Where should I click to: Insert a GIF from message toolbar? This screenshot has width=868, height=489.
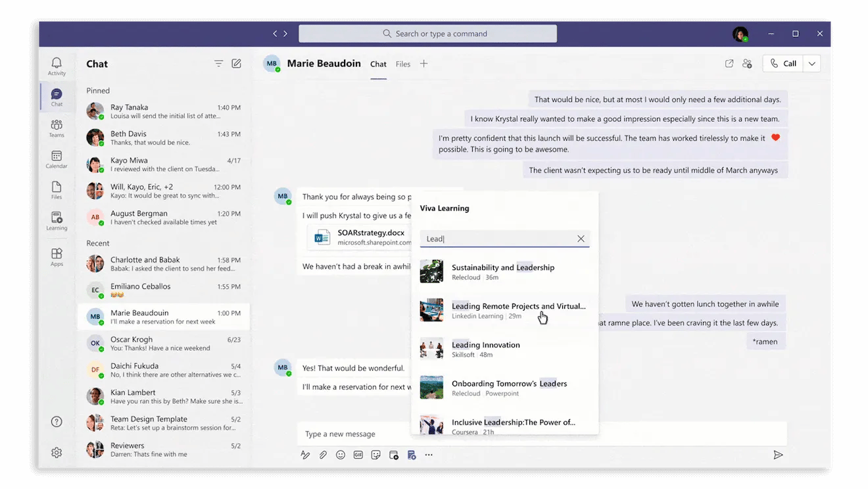[x=358, y=455]
